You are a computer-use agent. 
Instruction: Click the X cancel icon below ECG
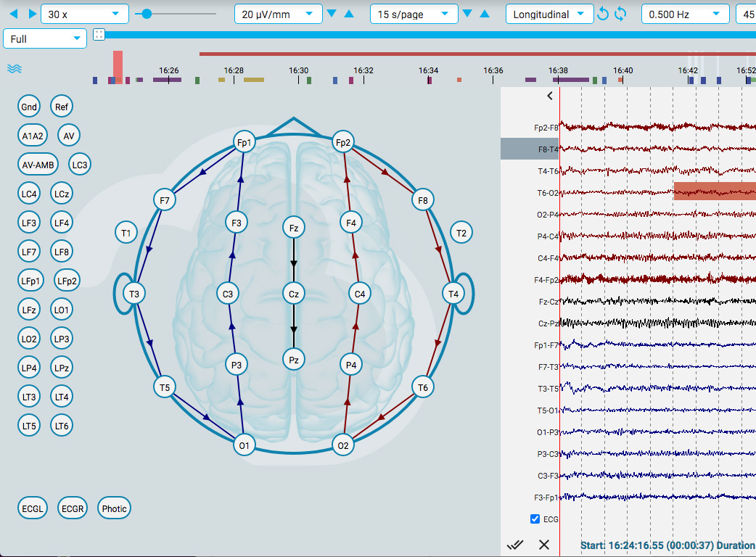pos(544,545)
